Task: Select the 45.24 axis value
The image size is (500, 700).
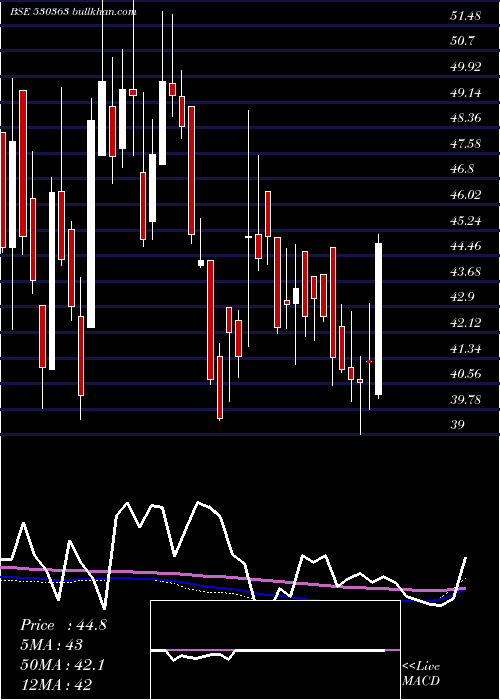Action: tap(466, 221)
